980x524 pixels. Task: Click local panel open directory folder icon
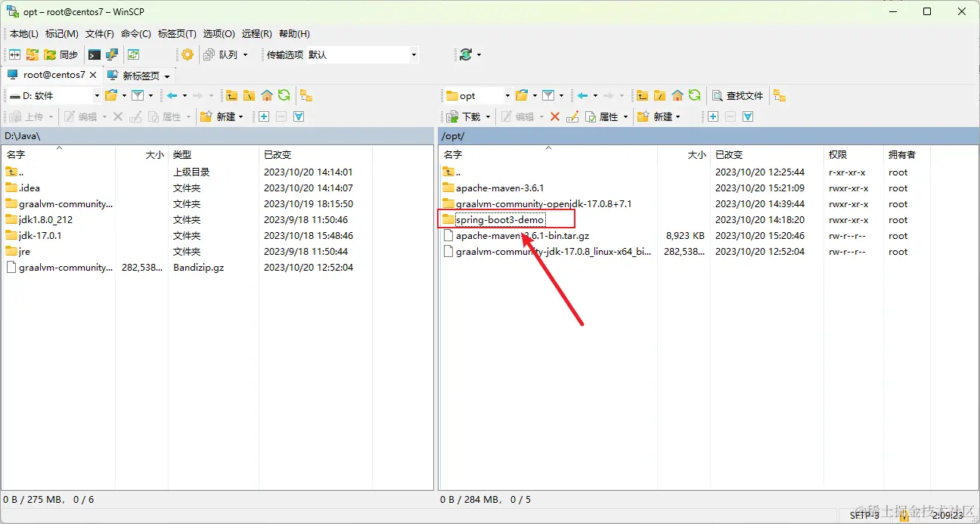click(x=111, y=95)
